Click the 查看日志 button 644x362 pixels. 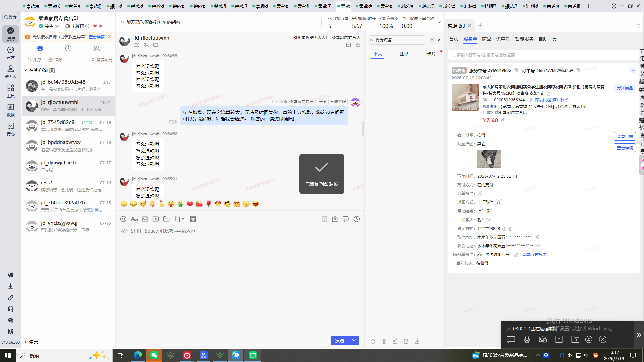click(625, 136)
